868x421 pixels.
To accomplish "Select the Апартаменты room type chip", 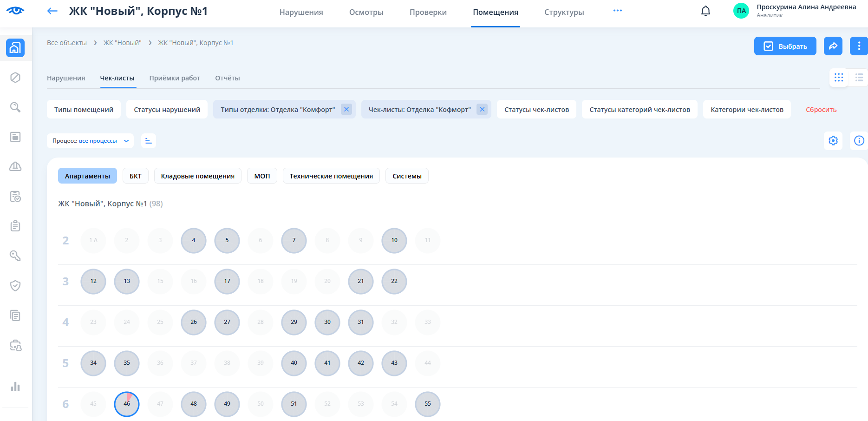I will (87, 176).
